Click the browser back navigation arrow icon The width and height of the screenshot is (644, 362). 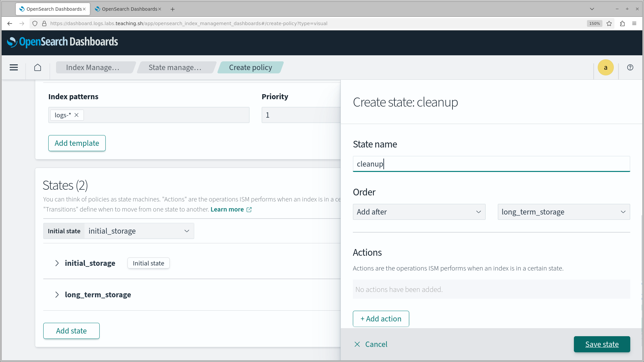(10, 23)
